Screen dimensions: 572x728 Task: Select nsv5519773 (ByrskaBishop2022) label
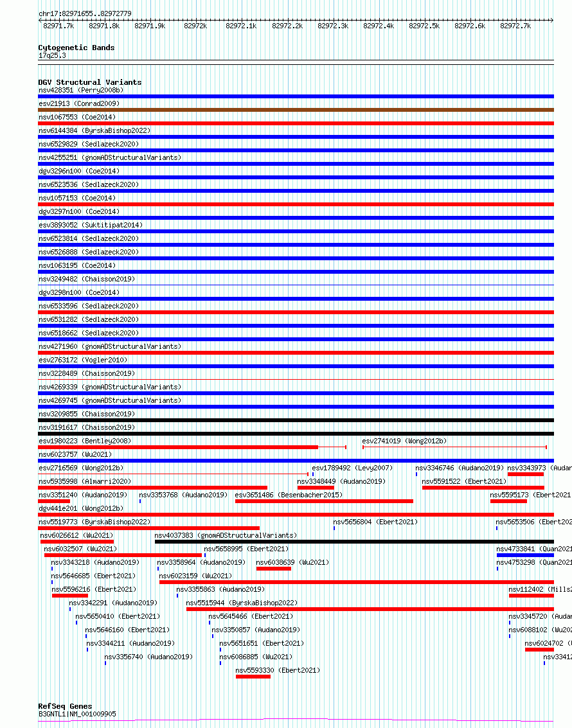94,521
